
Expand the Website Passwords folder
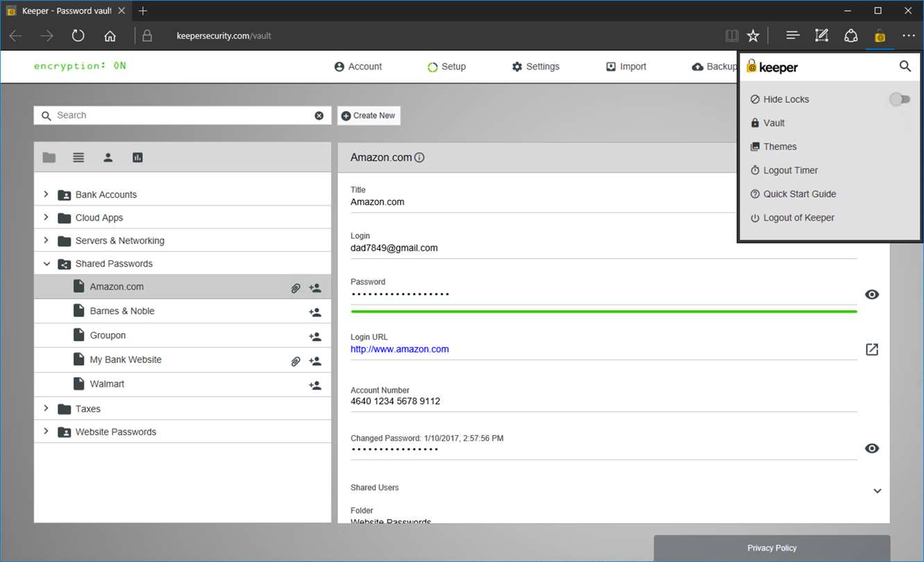coord(46,431)
